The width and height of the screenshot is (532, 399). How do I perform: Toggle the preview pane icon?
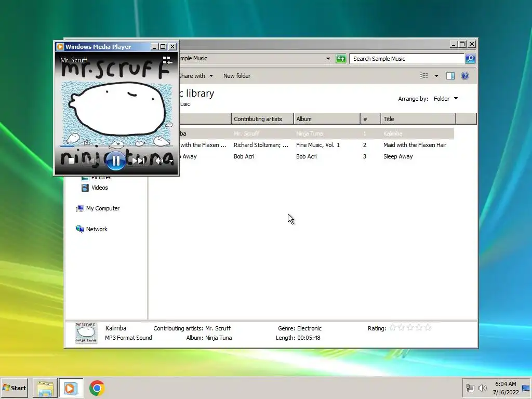pos(450,76)
